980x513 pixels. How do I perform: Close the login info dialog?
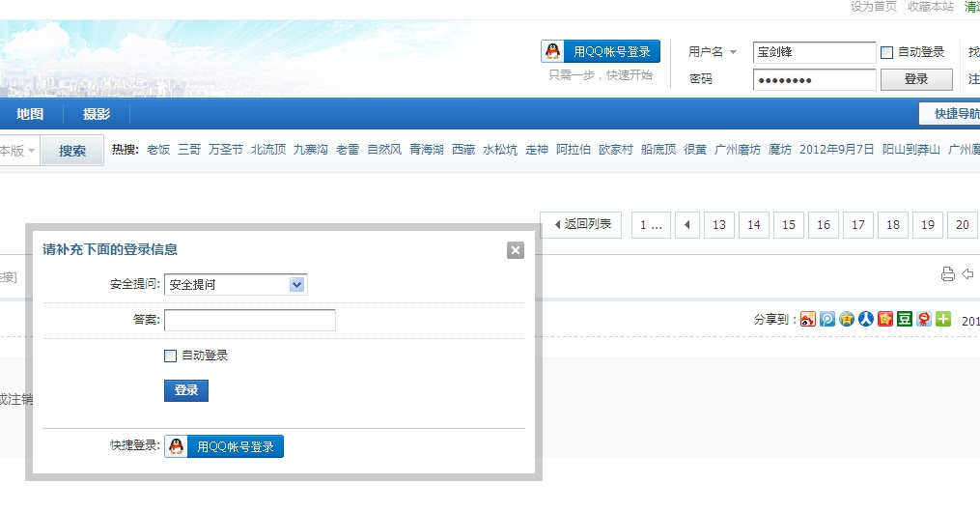click(516, 250)
